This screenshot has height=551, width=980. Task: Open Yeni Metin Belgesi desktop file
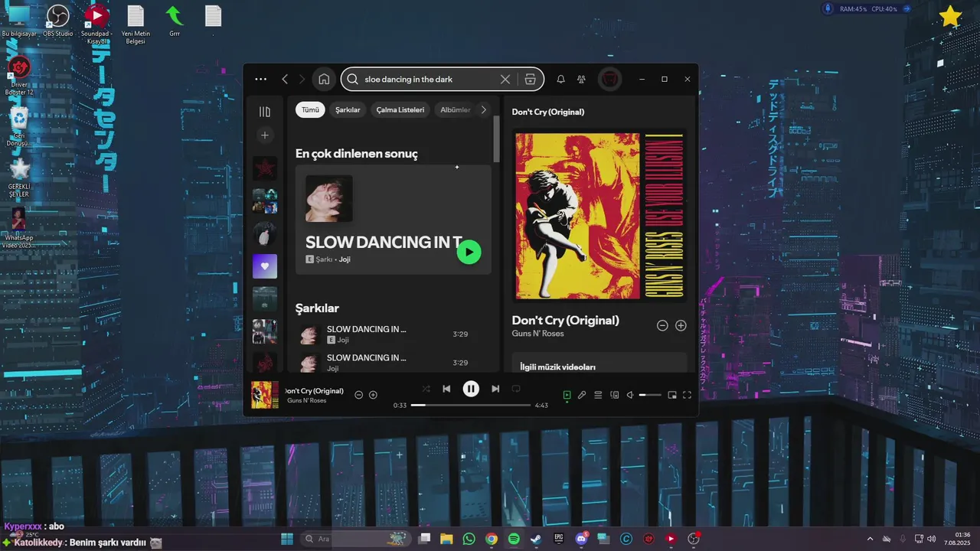click(x=136, y=24)
